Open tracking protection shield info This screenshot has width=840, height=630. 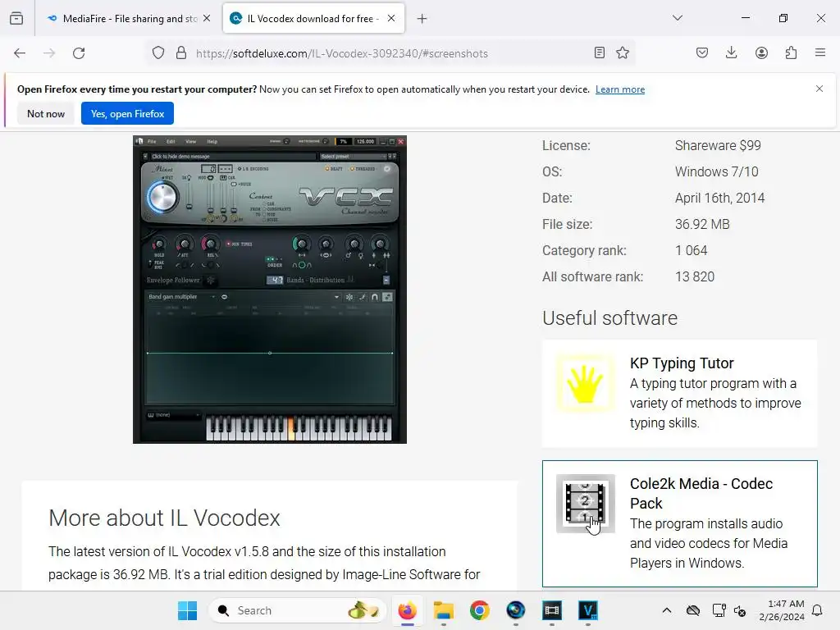(158, 53)
